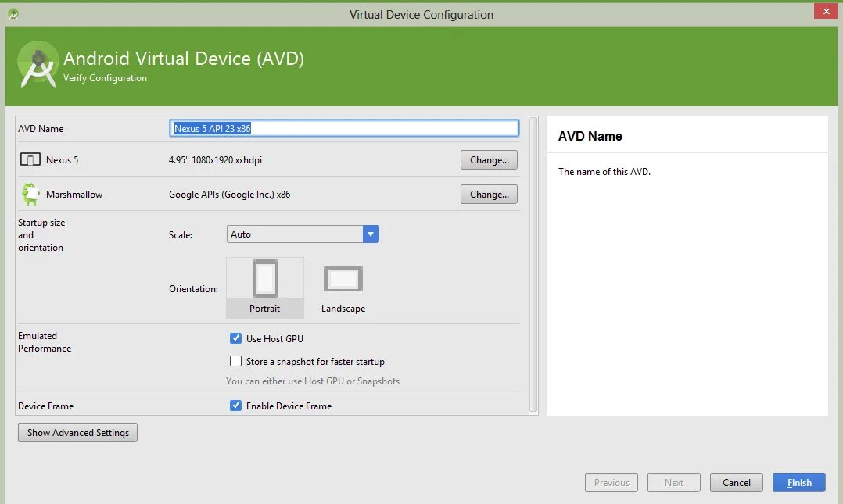Click the 'Marshmallow' label
This screenshot has width=843, height=504.
click(74, 195)
